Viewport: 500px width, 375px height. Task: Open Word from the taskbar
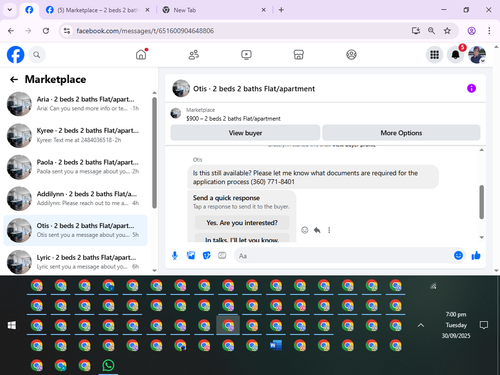coord(276,345)
